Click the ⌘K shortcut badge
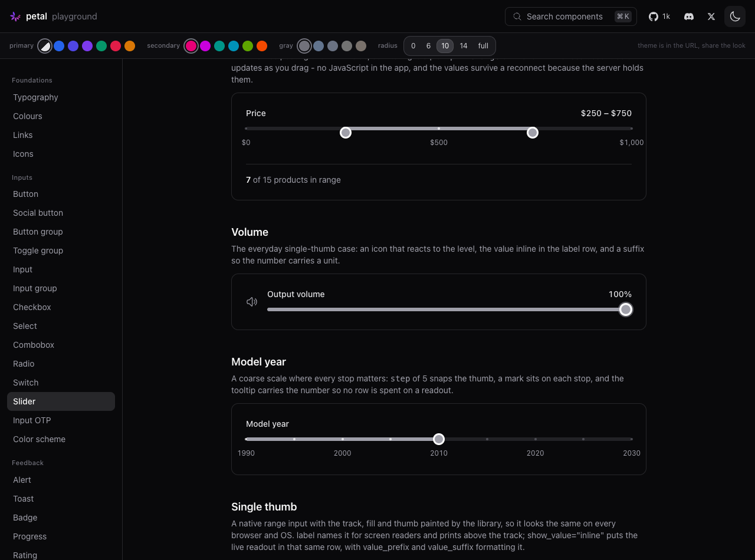 pos(623,17)
